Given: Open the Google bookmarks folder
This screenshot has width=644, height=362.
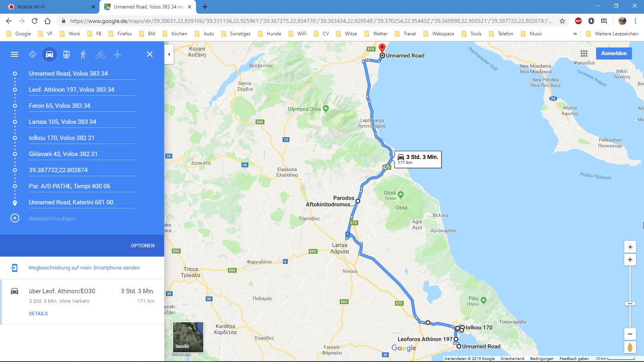Looking at the screenshot, I should click(x=19, y=34).
